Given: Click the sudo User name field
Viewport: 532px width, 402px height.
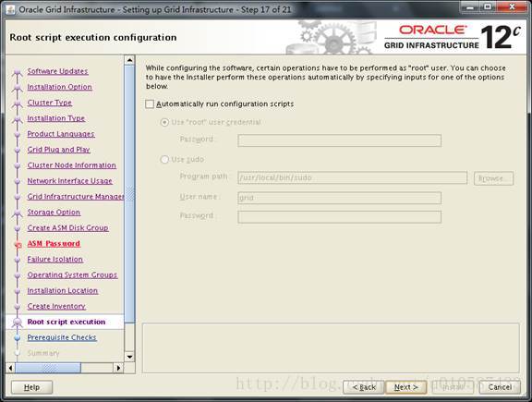Looking at the screenshot, I should (x=339, y=198).
